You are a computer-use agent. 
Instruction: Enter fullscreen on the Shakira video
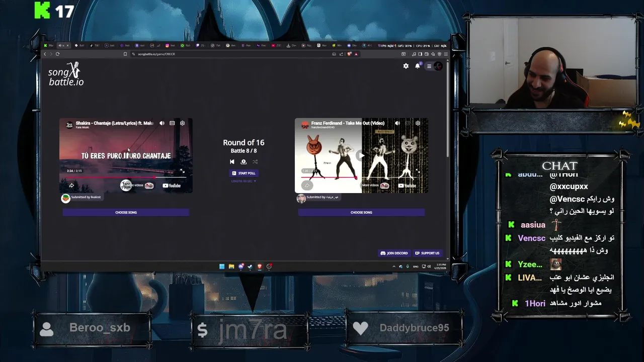point(182,171)
